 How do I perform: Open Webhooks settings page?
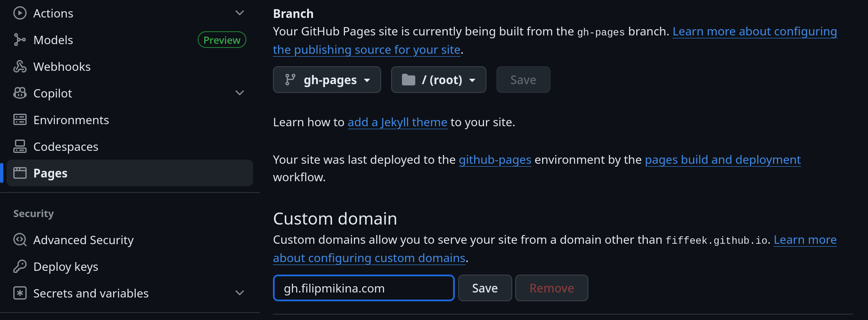click(130, 67)
